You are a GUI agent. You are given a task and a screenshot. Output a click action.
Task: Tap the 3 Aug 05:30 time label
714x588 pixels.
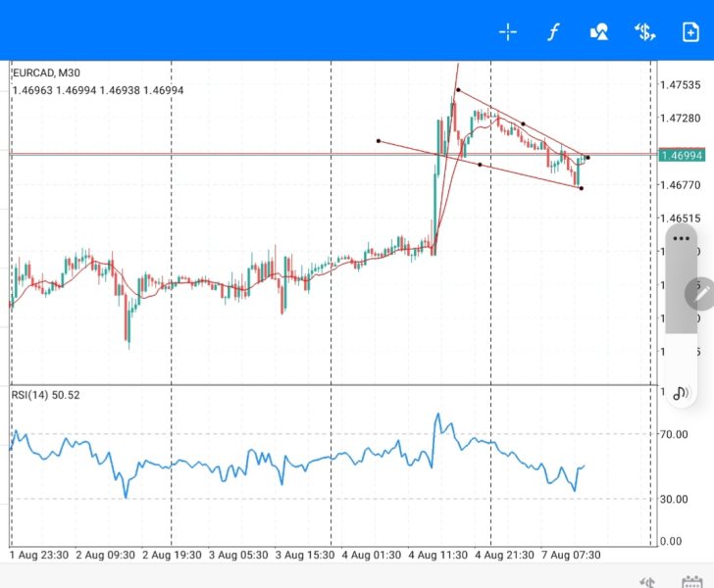(238, 556)
